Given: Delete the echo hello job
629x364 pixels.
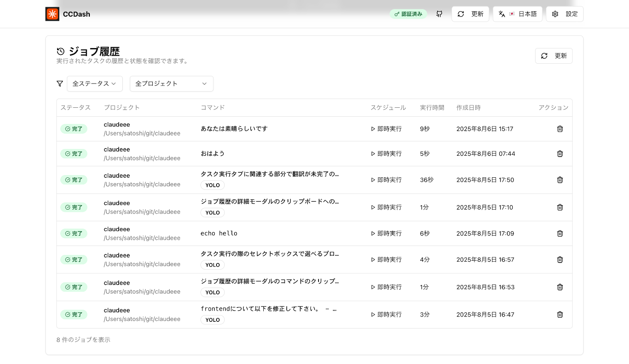Looking at the screenshot, I should point(560,233).
